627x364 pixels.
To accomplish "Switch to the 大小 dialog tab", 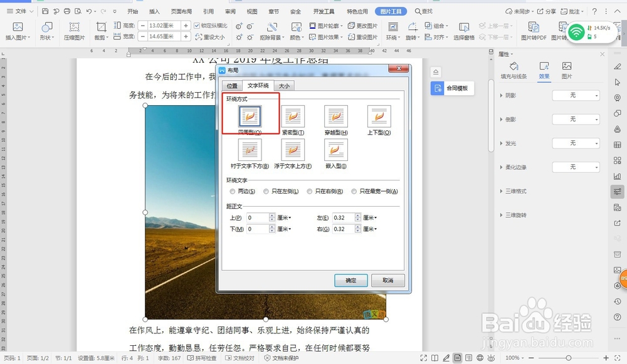I will click(x=284, y=86).
